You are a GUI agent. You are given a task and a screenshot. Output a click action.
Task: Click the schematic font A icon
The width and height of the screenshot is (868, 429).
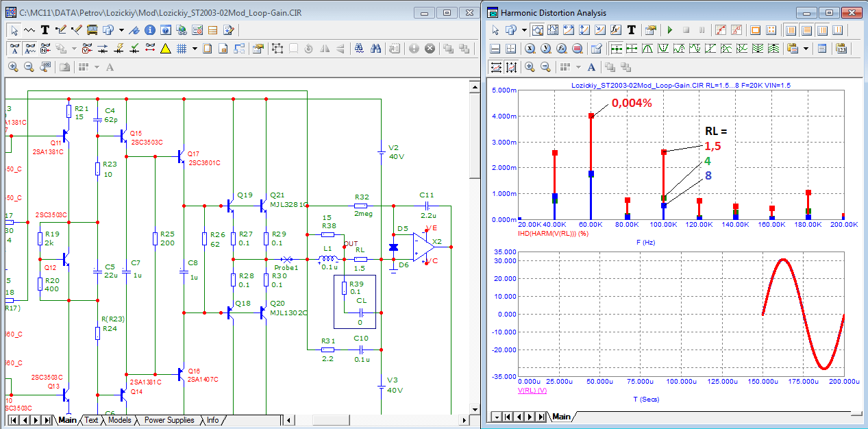110,67
